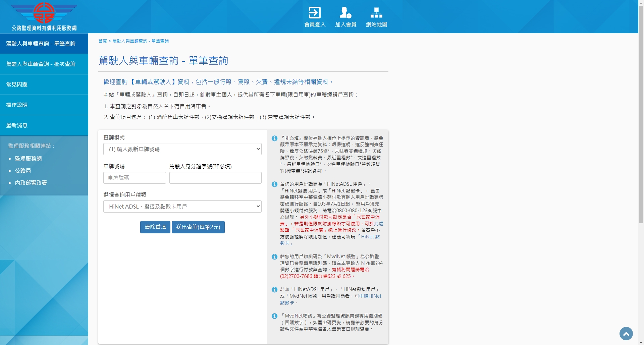Focus the 駕駛人身分證字號 input field
Viewport: 644px width, 345px height.
pyautogui.click(x=215, y=178)
